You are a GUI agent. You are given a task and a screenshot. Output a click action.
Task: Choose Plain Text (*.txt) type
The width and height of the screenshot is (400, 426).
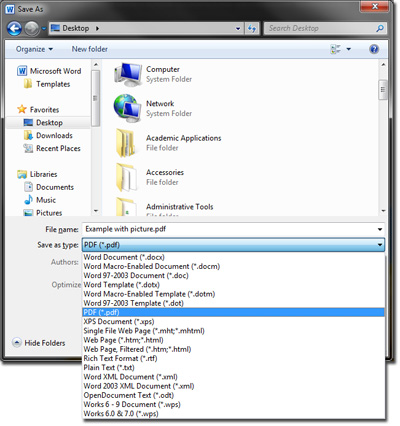(233, 368)
